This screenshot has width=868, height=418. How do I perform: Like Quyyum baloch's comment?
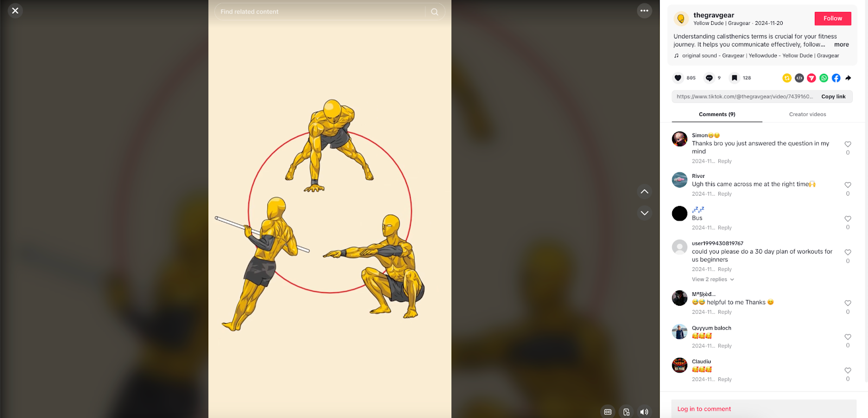point(848,337)
